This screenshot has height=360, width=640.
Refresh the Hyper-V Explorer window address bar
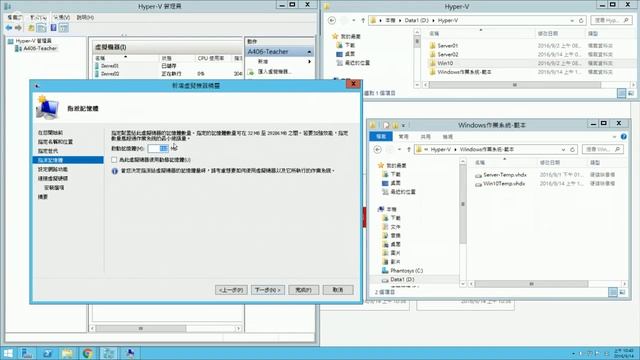pos(581,20)
